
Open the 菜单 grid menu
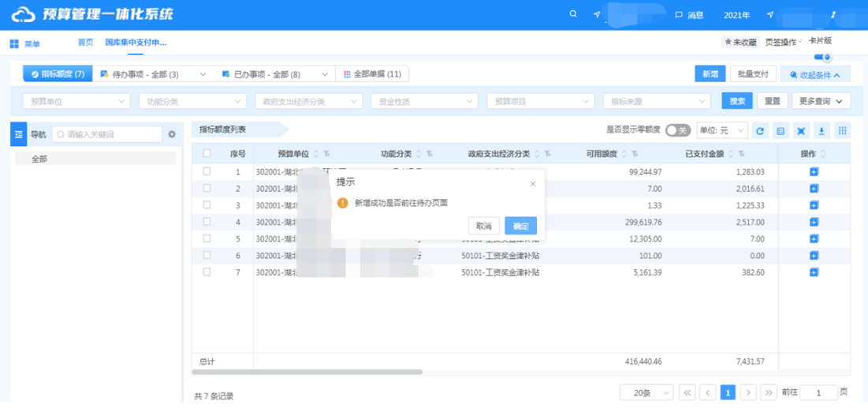14,44
